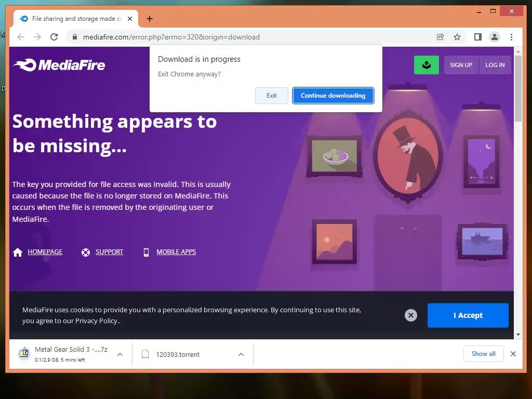
Task: Click 'Exit Chrome anyway?' text
Action: (189, 74)
